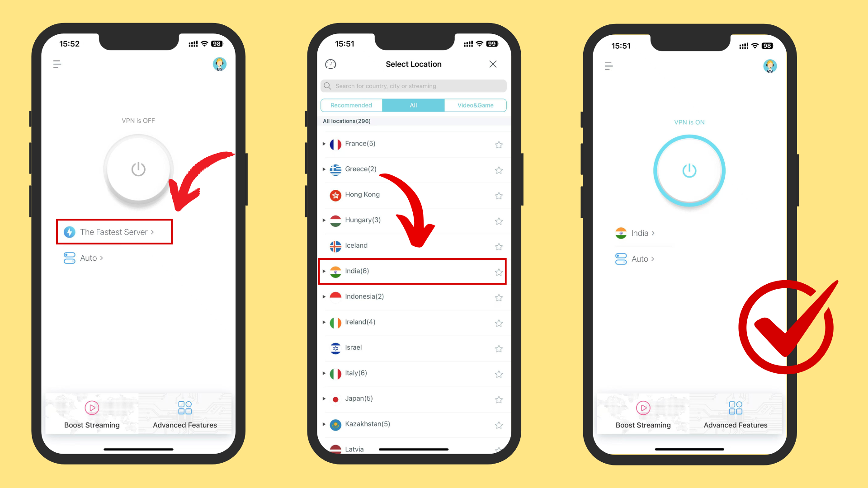
Task: Expand the India(6) server list
Action: [x=324, y=271]
